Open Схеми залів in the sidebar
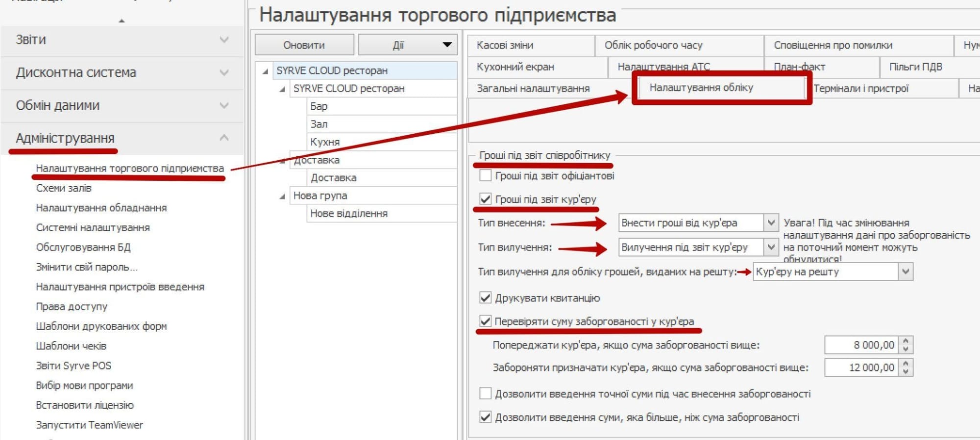The image size is (980, 440). 64,188
